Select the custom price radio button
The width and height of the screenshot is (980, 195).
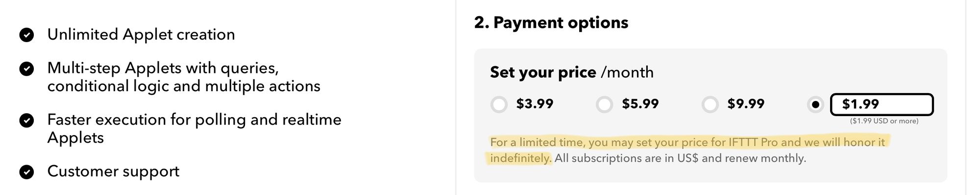tap(815, 104)
